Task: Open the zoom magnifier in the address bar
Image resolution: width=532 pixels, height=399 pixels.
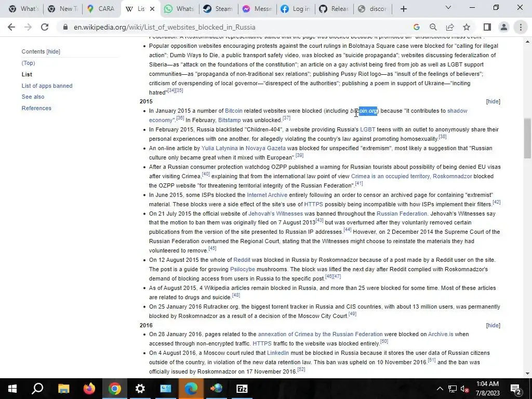Action: tap(433, 27)
